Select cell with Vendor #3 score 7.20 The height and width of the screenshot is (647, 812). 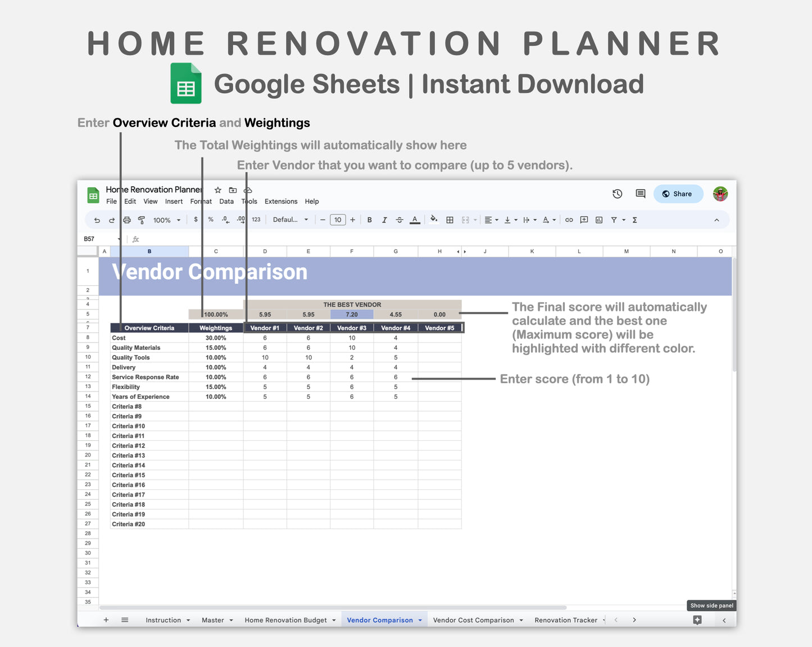[x=352, y=315]
